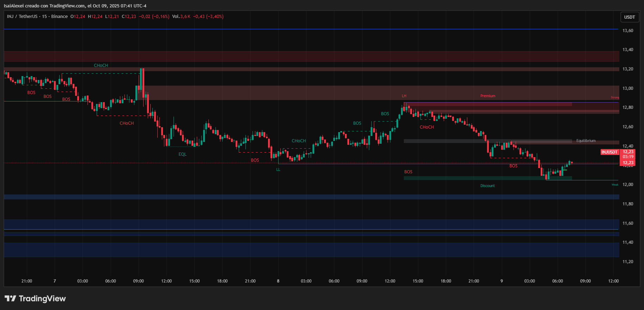
Task: Click the 21:00 label before day 7
Action: (x=27, y=281)
